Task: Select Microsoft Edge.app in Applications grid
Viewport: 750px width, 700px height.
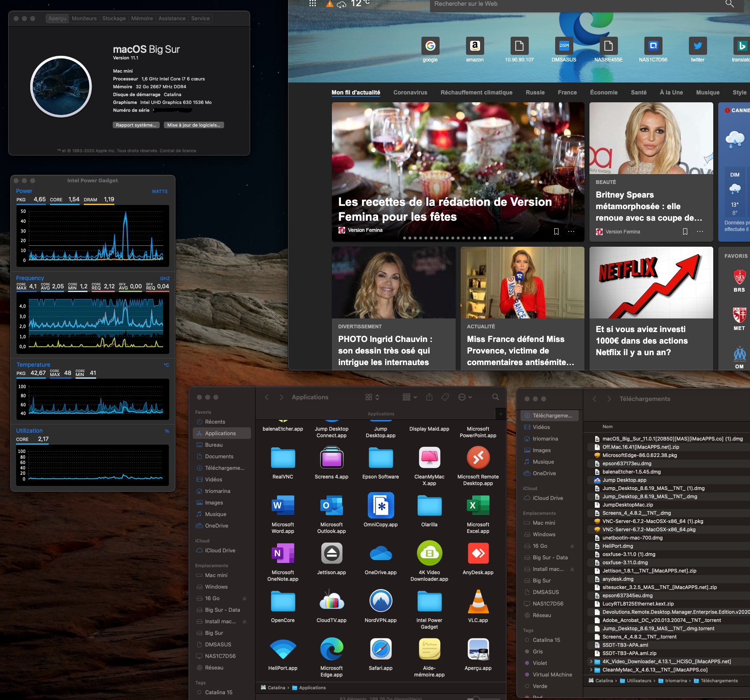Action: point(331,649)
